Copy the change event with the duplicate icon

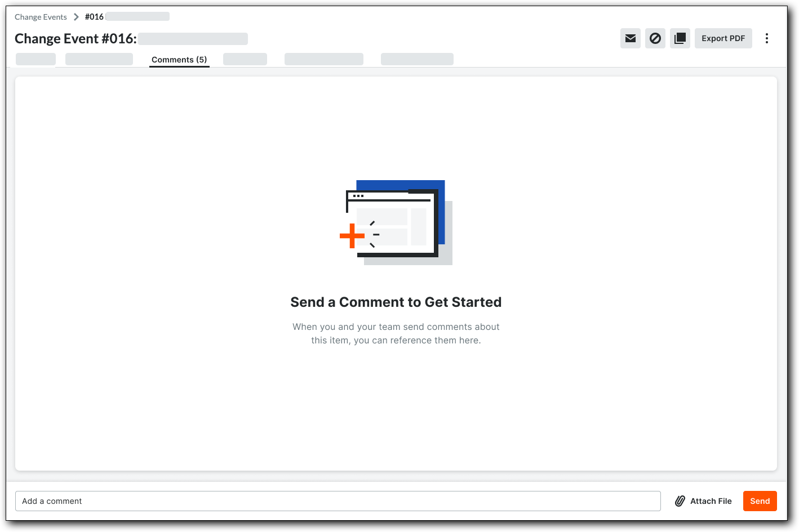[680, 38]
